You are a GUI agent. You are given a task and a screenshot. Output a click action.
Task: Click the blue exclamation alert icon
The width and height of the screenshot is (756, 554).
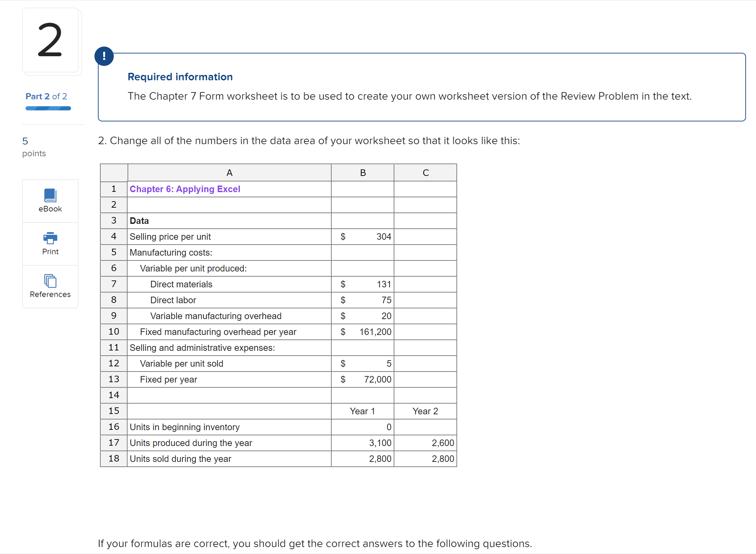104,56
